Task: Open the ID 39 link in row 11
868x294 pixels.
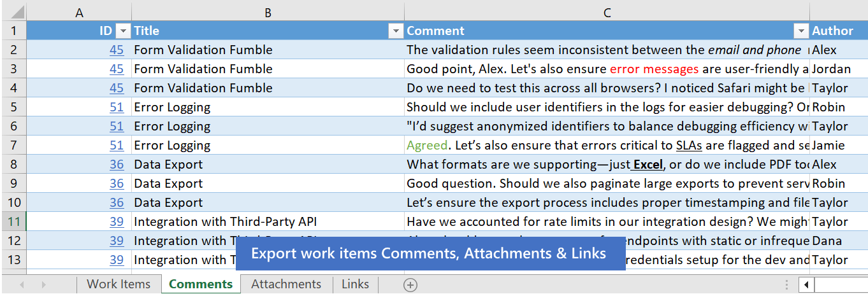Action: click(117, 221)
